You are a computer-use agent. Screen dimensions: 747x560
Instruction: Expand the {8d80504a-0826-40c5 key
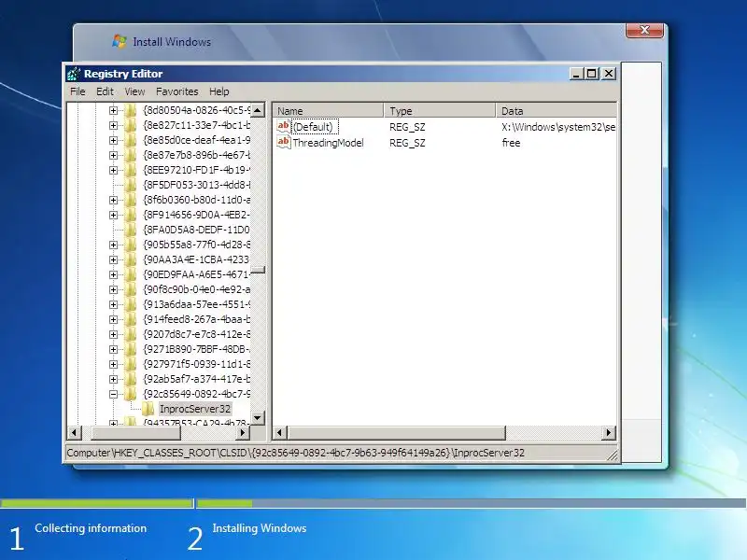coord(113,110)
